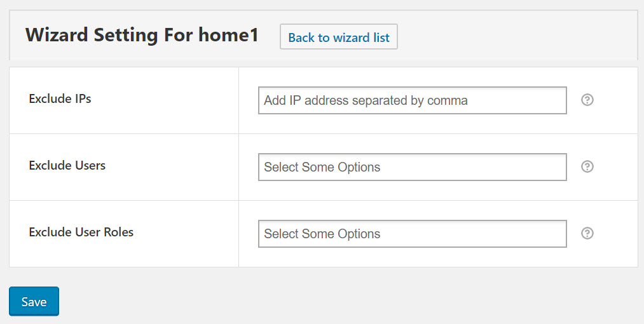644x324 pixels.
Task: Click inside the Exclude IPs text box
Action: click(x=413, y=100)
